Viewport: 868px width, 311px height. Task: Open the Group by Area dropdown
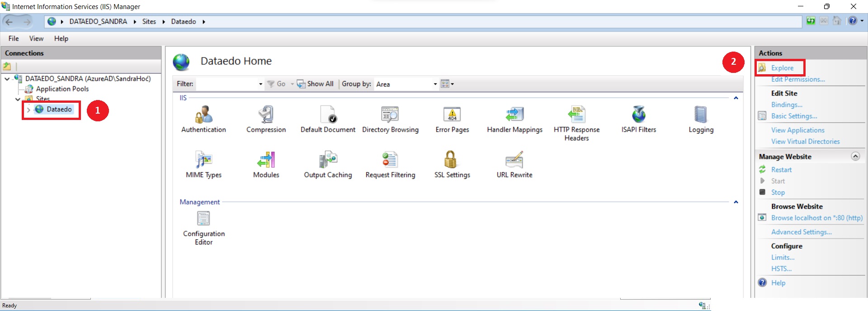[406, 84]
